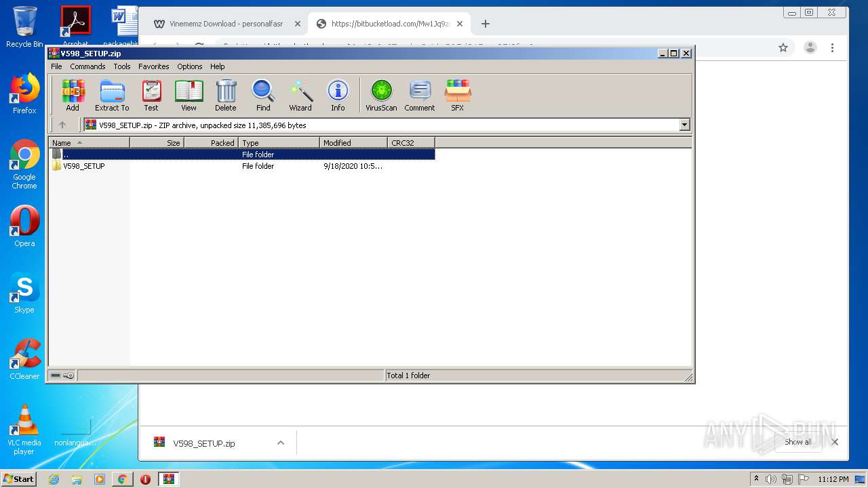Open Google Chrome desktop shortcut
The width and height of the screenshot is (868, 488).
[24, 165]
